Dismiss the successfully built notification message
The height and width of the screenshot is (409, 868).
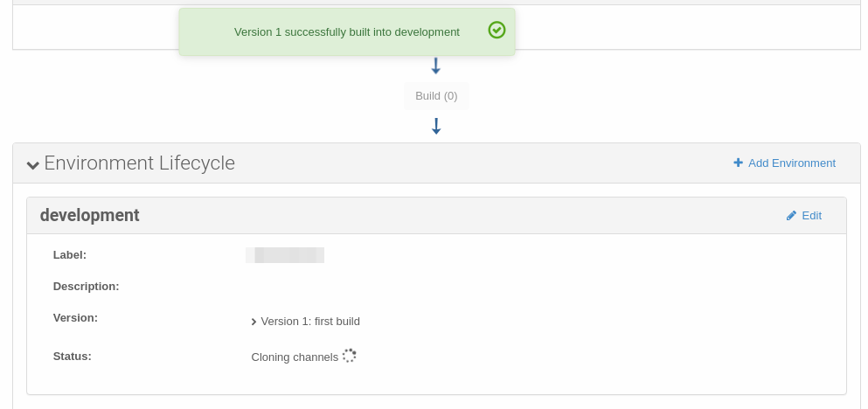click(347, 31)
